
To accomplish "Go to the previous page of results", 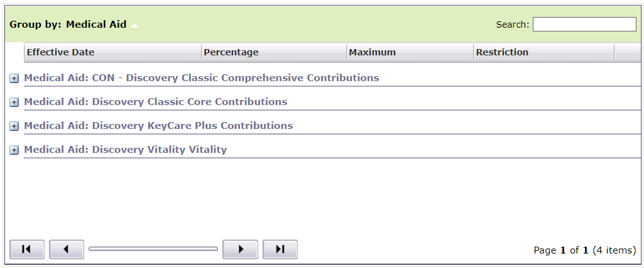I will [x=66, y=249].
